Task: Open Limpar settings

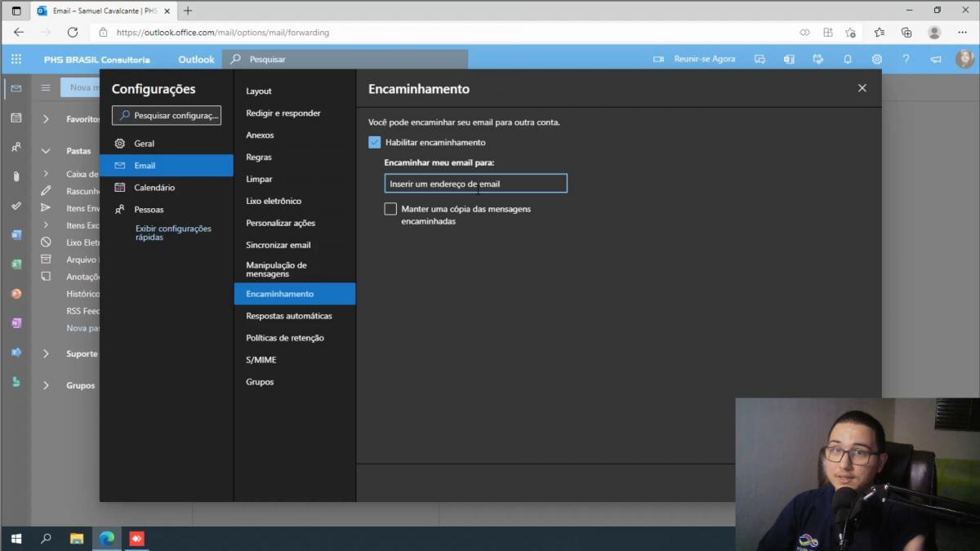Action: coord(295,179)
